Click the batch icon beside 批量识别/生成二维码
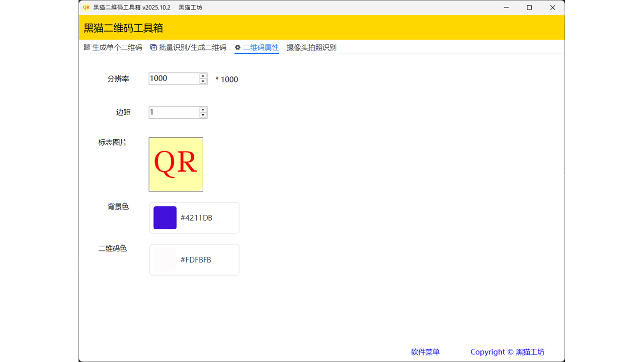Screen dimensions: 644x362 (153, 47)
